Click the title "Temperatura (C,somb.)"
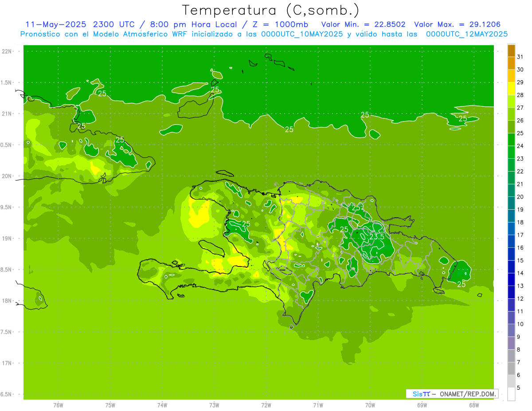 270,10
